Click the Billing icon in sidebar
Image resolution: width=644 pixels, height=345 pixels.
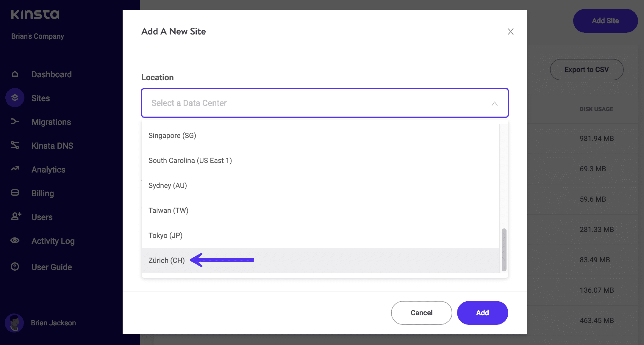pyautogui.click(x=15, y=193)
